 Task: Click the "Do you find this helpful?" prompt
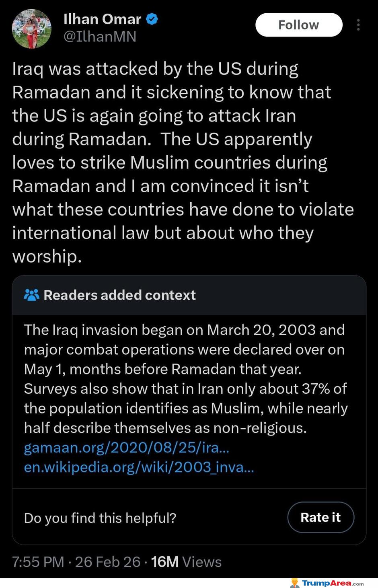pos(100,518)
